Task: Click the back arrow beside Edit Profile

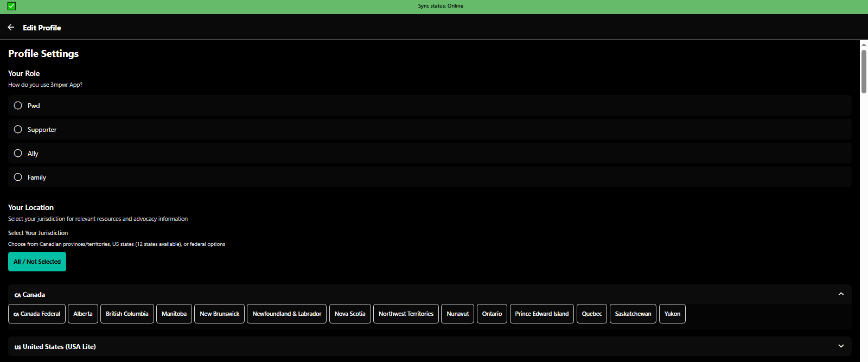Action: coord(11,27)
